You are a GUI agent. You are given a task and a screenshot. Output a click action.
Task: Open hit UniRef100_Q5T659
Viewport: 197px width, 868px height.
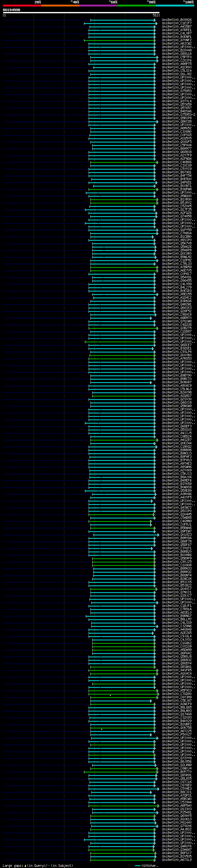click(177, 104)
